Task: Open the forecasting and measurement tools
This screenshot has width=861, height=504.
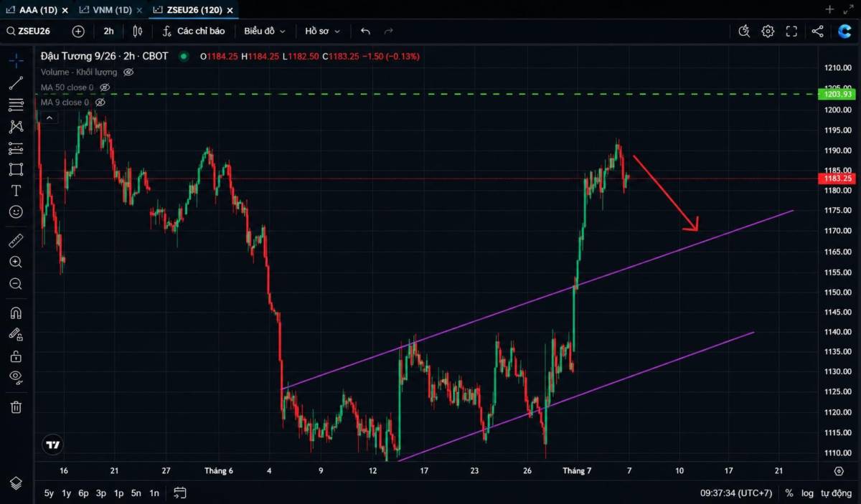Action: coord(16,148)
